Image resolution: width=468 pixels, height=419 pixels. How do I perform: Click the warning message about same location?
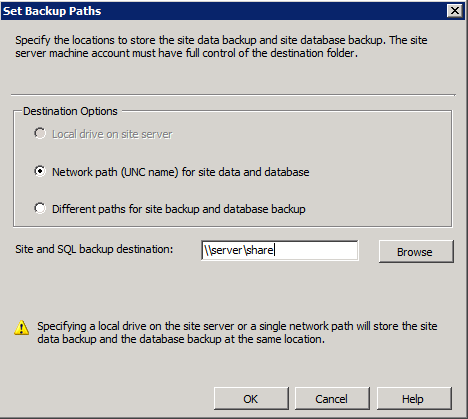[x=237, y=332]
